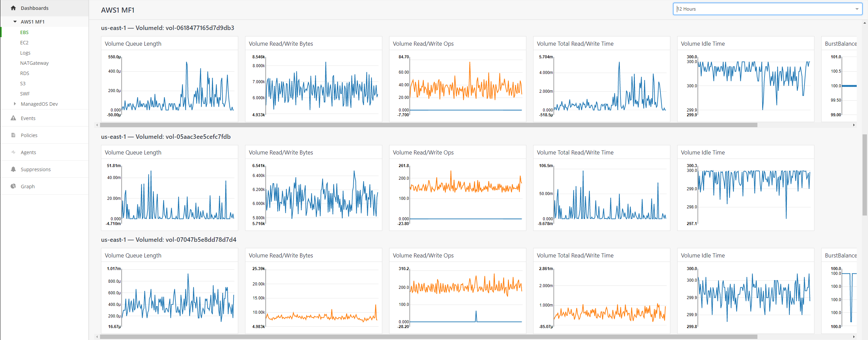868x340 pixels.
Task: Click the page vertical scrollbar thumb
Action: (865, 175)
